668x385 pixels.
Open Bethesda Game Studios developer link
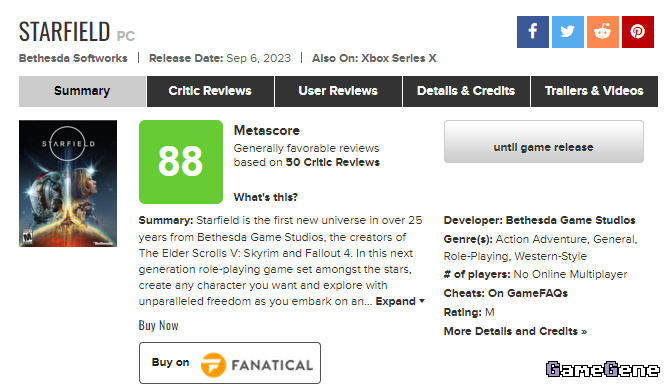pyautogui.click(x=570, y=220)
